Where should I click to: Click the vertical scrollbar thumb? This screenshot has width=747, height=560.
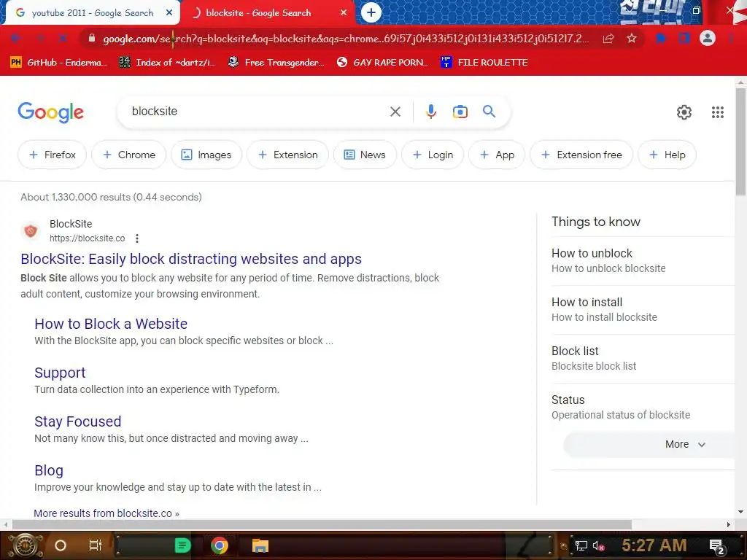(x=740, y=141)
